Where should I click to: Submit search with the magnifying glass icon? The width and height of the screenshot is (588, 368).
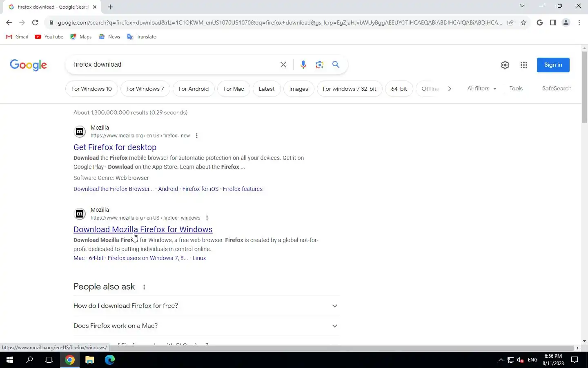coord(336,65)
